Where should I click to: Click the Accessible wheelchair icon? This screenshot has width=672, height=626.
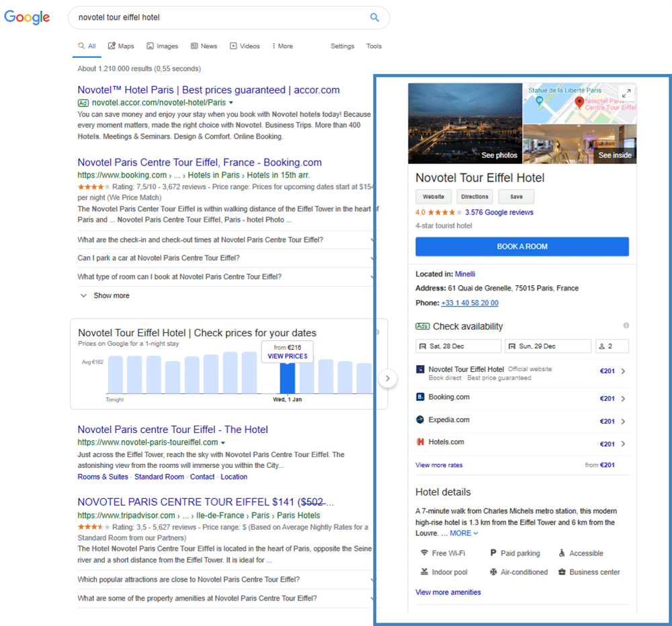561,553
